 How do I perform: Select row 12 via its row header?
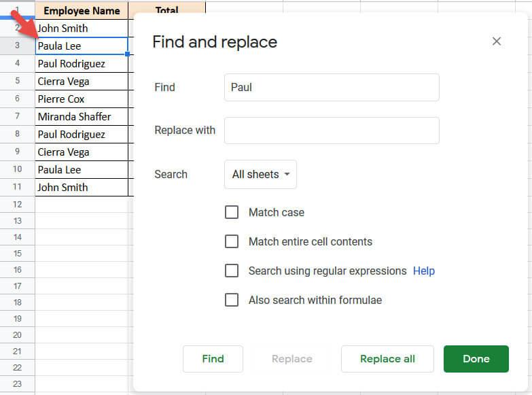[17, 205]
